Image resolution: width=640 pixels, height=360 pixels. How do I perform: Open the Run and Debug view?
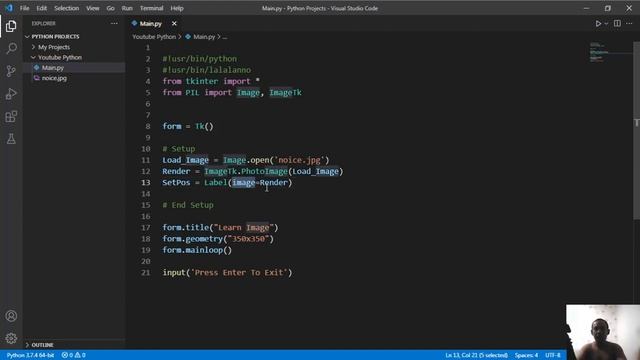tap(11, 94)
